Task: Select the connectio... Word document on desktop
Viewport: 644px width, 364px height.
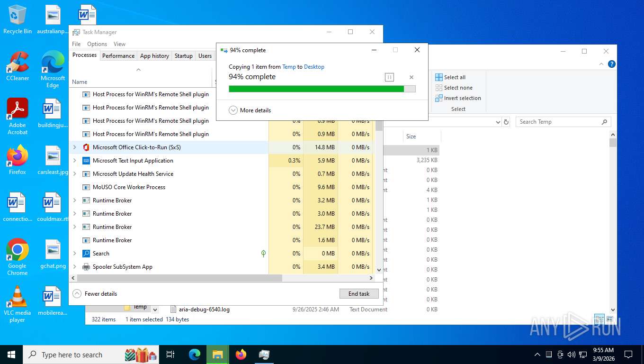Action: [x=18, y=207]
